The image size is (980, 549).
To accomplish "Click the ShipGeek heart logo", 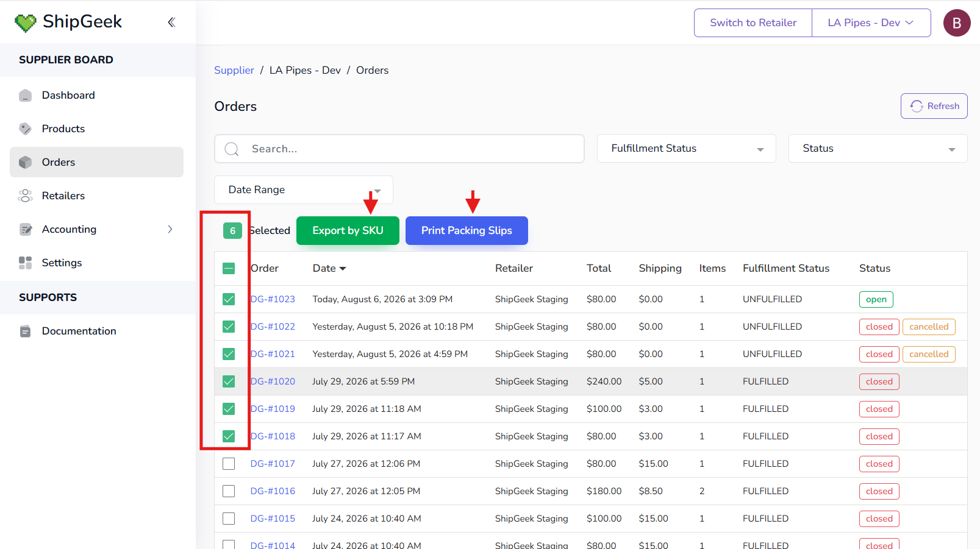I will [26, 23].
